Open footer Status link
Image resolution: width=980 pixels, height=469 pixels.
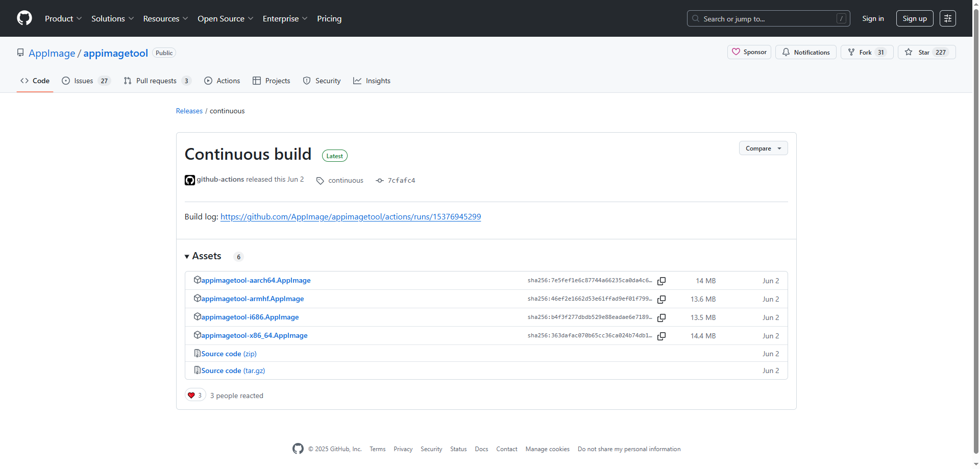coord(458,449)
